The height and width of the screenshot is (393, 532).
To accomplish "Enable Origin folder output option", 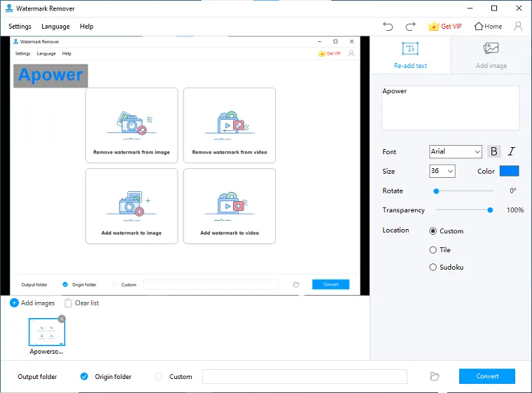I will pyautogui.click(x=84, y=376).
